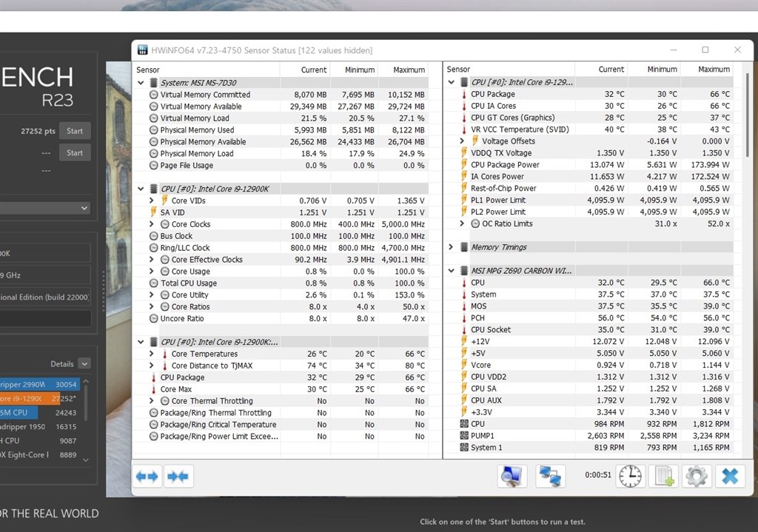The width and height of the screenshot is (758, 532).
Task: Expand the Core Temperatures row
Action: coord(151,354)
